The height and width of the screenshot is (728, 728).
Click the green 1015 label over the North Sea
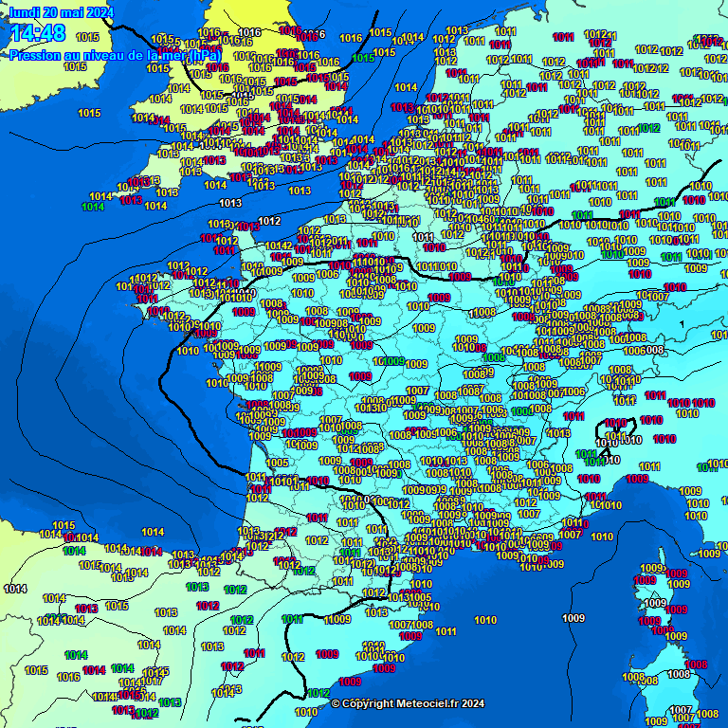point(363,58)
